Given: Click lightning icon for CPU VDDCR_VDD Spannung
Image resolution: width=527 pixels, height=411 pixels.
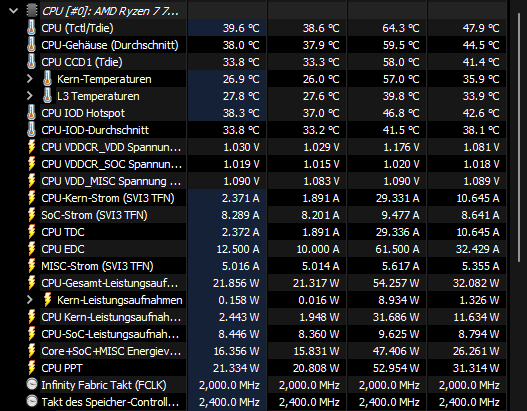Looking at the screenshot, I should point(31,147).
